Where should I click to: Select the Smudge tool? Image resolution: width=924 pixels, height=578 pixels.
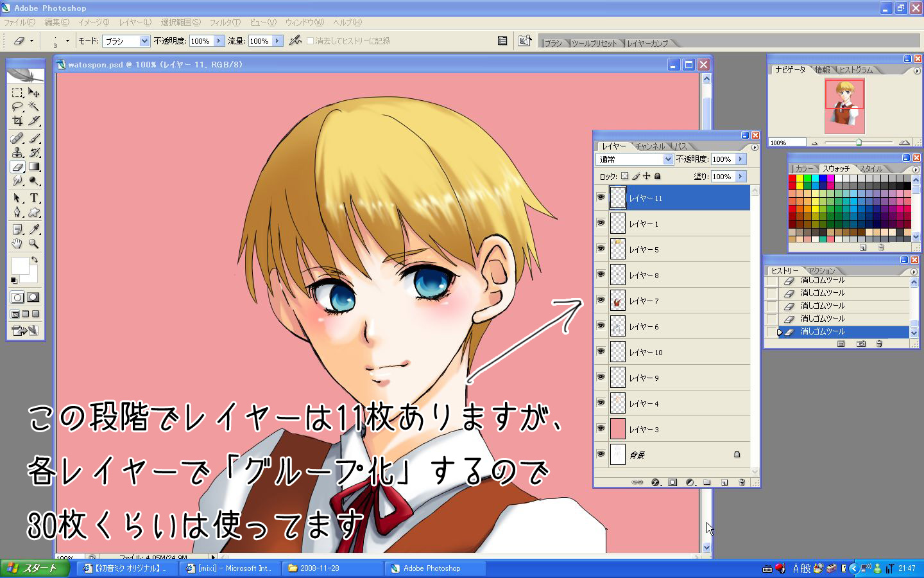(17, 180)
